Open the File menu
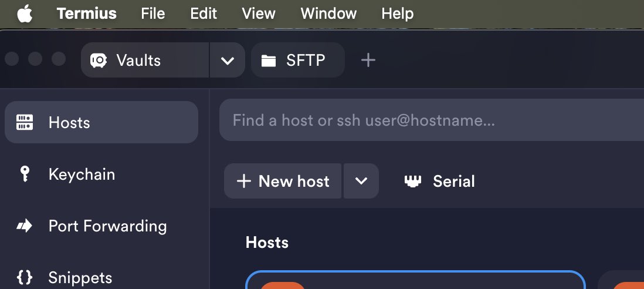Image resolution: width=644 pixels, height=289 pixels. point(152,14)
